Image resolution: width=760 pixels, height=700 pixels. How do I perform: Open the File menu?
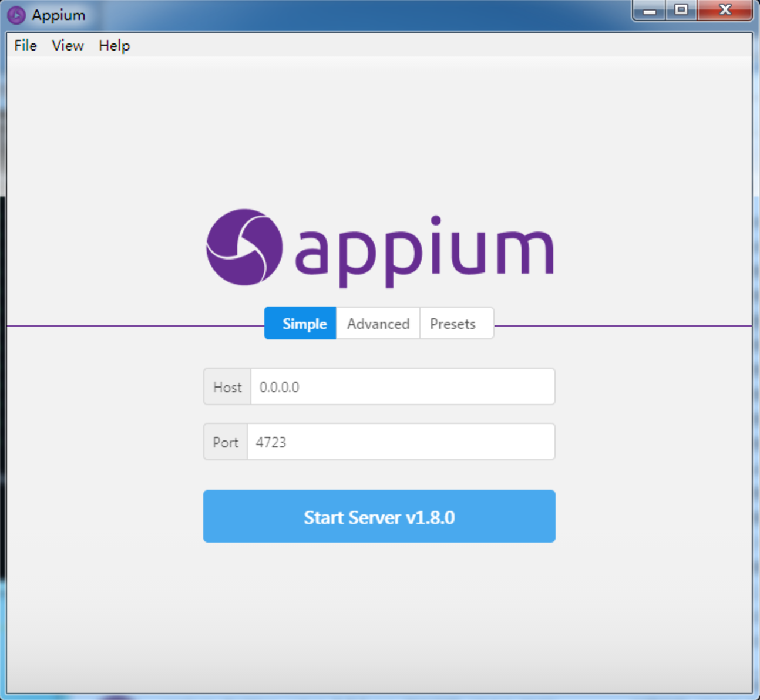pos(25,45)
